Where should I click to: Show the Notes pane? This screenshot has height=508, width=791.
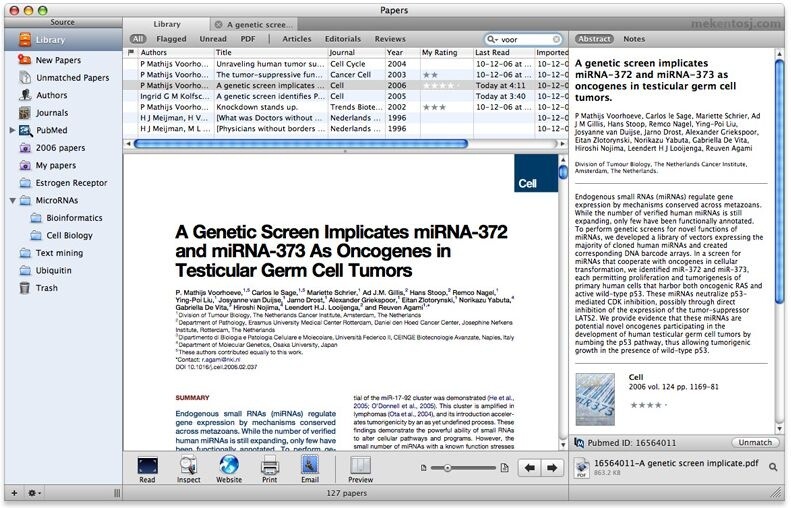(x=634, y=39)
